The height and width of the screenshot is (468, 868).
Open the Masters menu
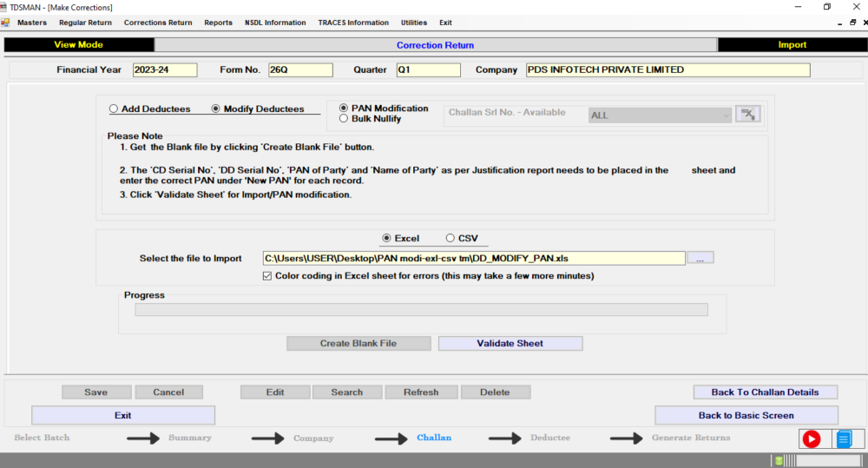(x=32, y=23)
